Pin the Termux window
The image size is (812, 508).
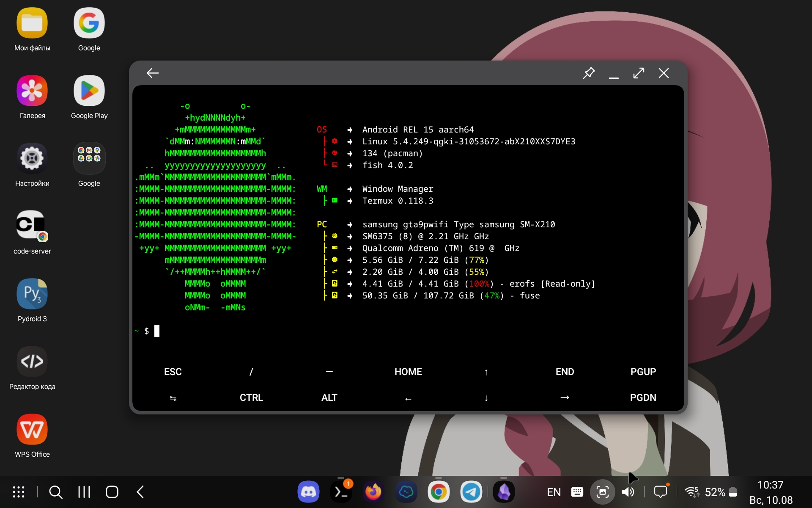pyautogui.click(x=589, y=73)
